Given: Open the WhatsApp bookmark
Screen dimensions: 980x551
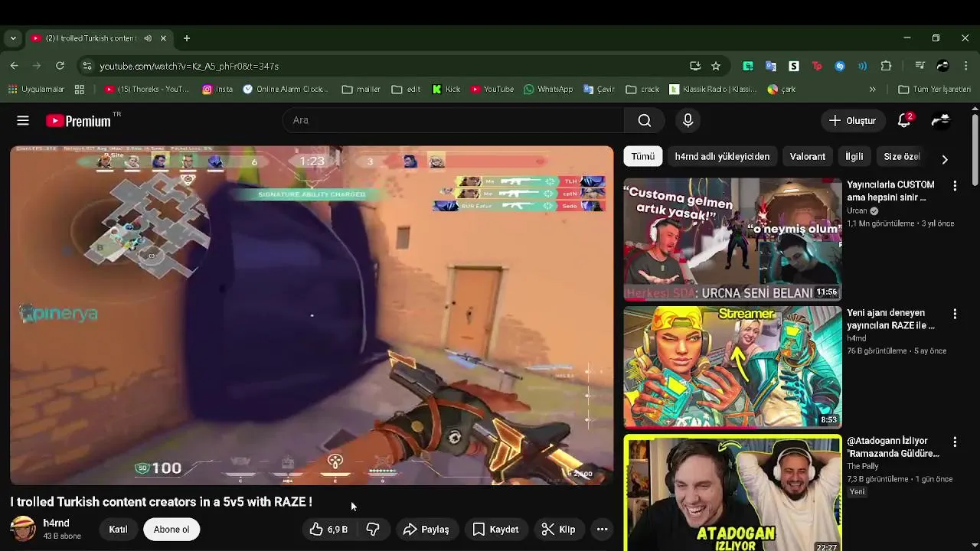Looking at the screenshot, I should pyautogui.click(x=548, y=90).
